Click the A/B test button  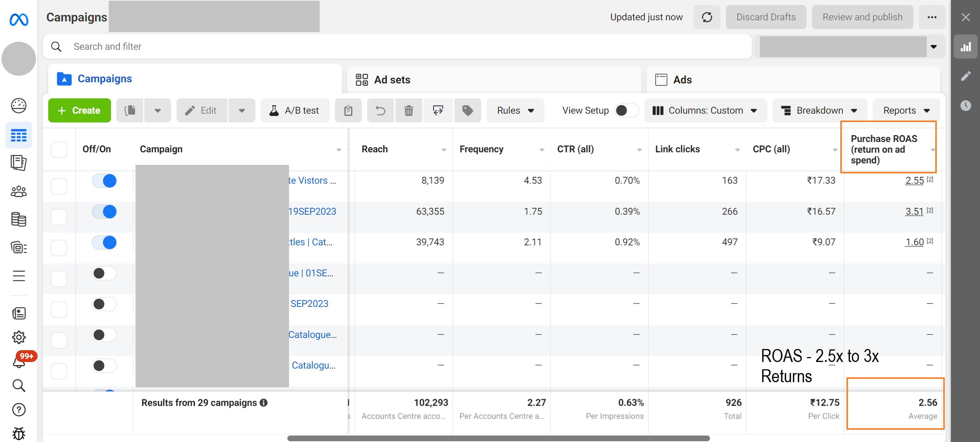pos(294,111)
